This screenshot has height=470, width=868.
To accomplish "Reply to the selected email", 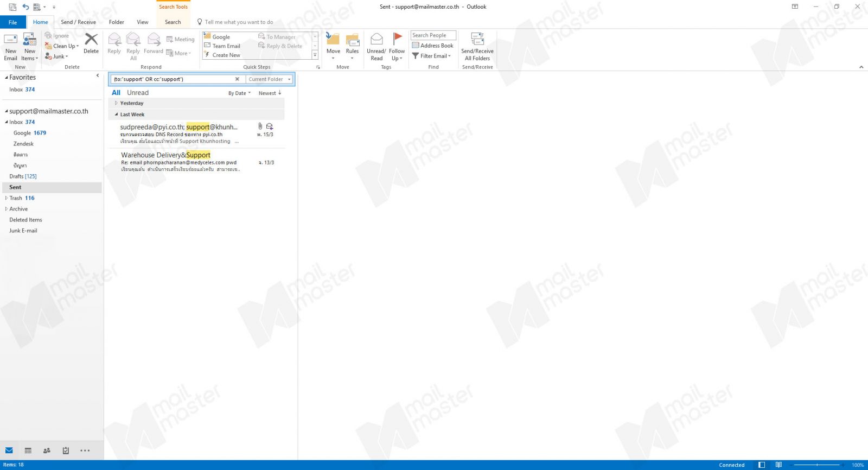I will [114, 43].
